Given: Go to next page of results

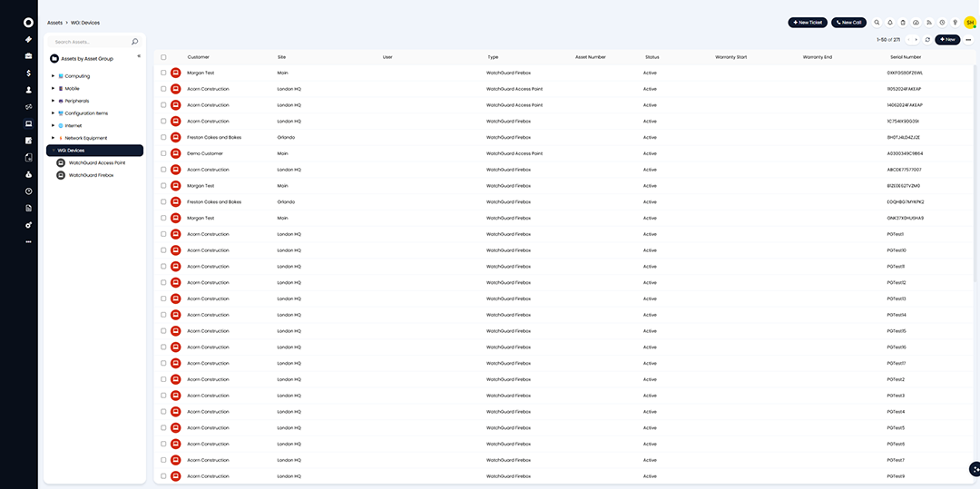Looking at the screenshot, I should pos(916,40).
